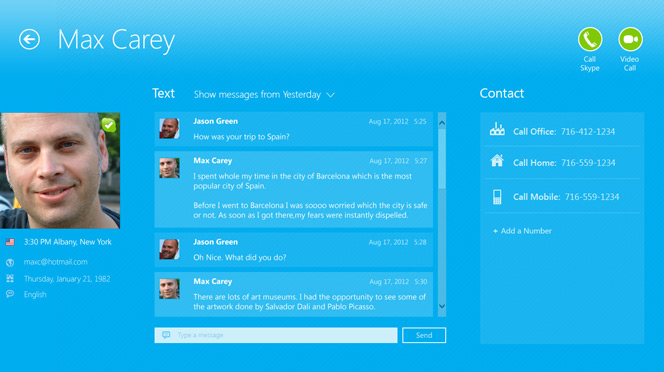
Task: Go back using the arrow icon
Action: coord(29,39)
